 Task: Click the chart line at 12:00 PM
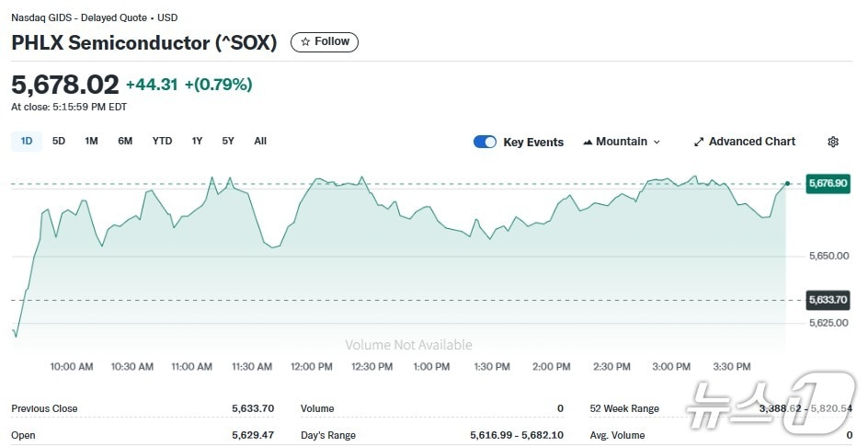[312, 184]
